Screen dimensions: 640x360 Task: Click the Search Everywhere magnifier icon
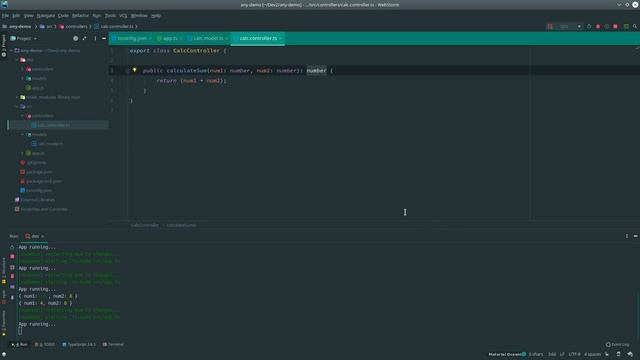(x=635, y=27)
